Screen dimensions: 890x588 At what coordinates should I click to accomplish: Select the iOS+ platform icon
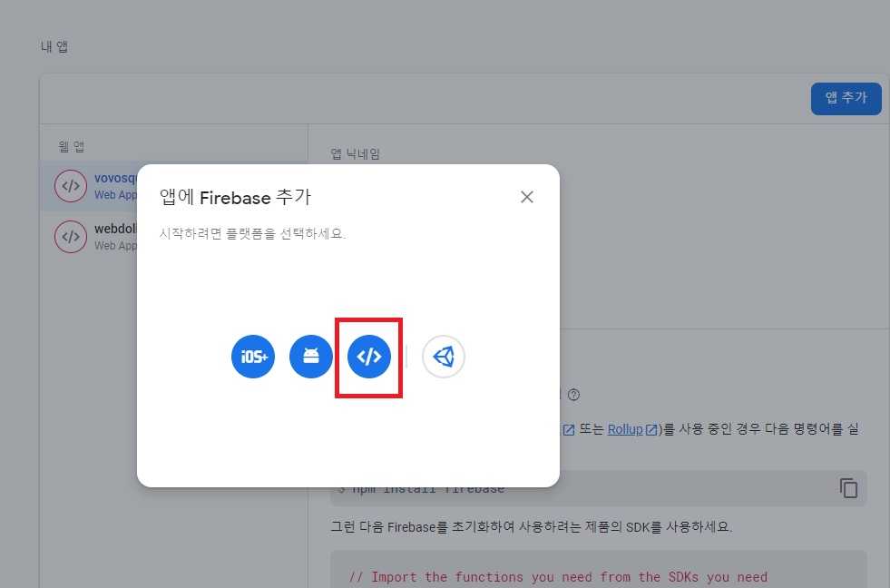click(253, 357)
